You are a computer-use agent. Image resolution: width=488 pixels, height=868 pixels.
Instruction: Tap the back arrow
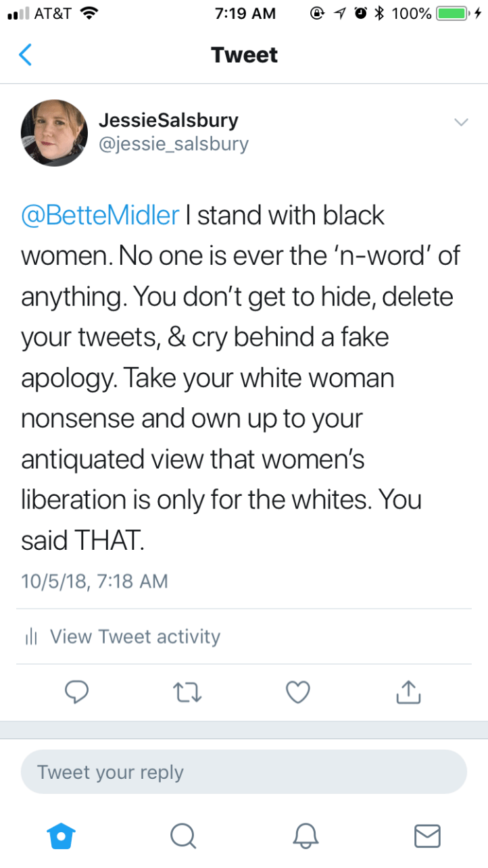coord(25,55)
